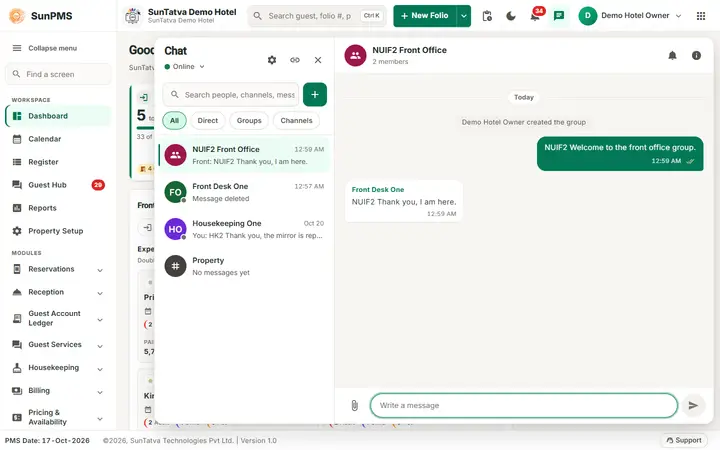The image size is (720, 450).
Task: Expand the Reservations module
Action: pyautogui.click(x=58, y=270)
